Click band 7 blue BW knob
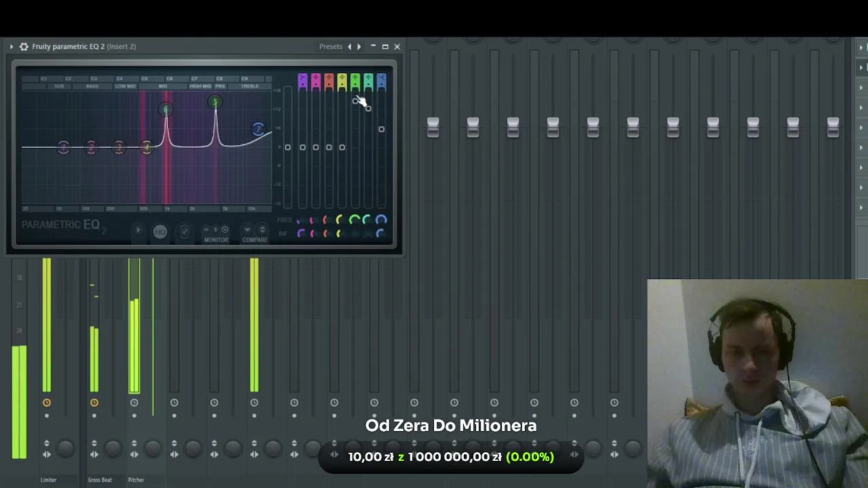 (x=380, y=233)
